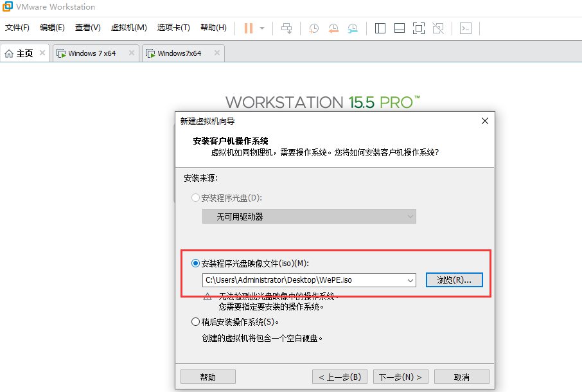Viewport: 582px width, 392px height.
Task: Select 稍后安装操作系统 radio option
Action: pos(195,322)
